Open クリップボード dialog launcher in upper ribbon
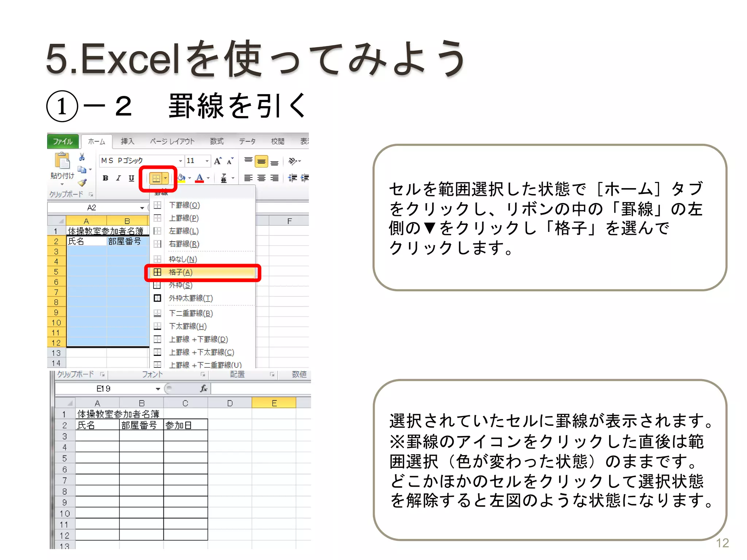 coord(91,195)
